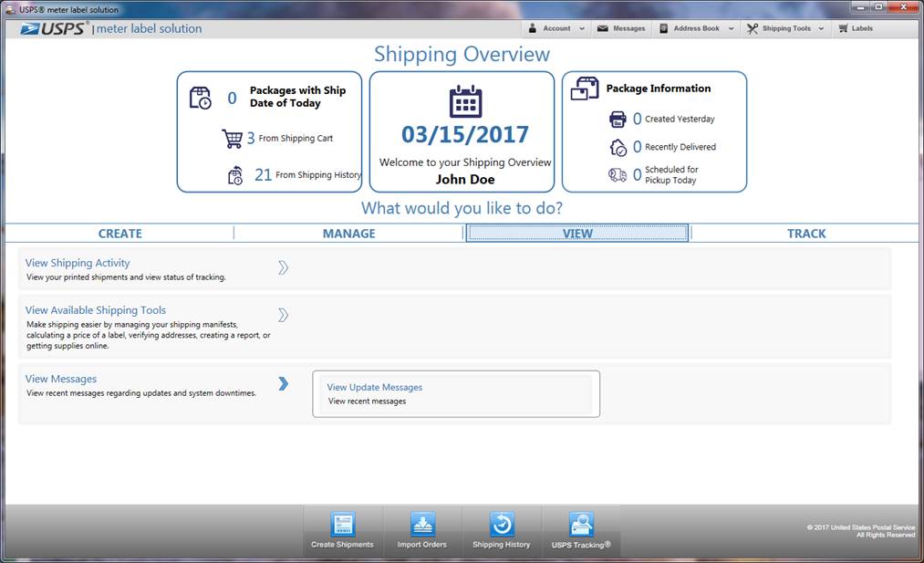Click the Package Information heading
The width and height of the screenshot is (924, 563).
(659, 89)
